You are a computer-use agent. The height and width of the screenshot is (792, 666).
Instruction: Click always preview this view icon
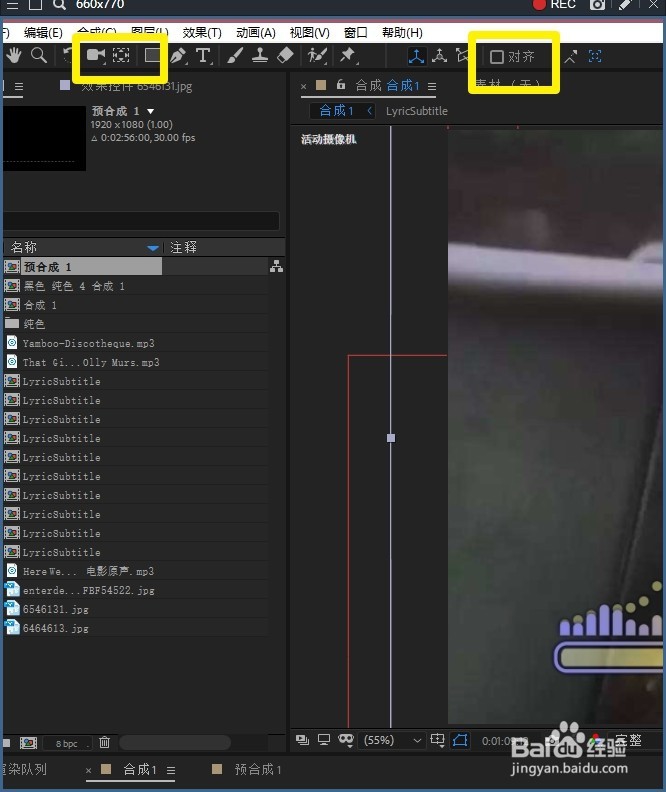(302, 740)
